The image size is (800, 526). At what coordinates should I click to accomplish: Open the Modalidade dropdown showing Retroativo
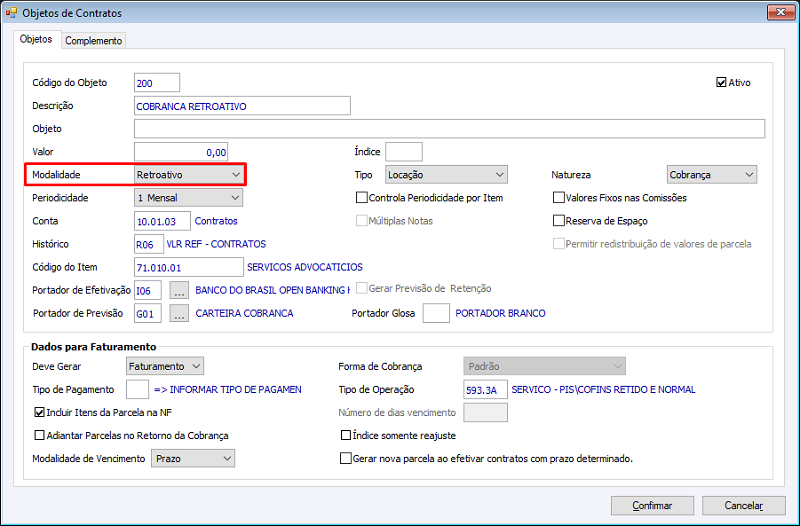[188, 174]
